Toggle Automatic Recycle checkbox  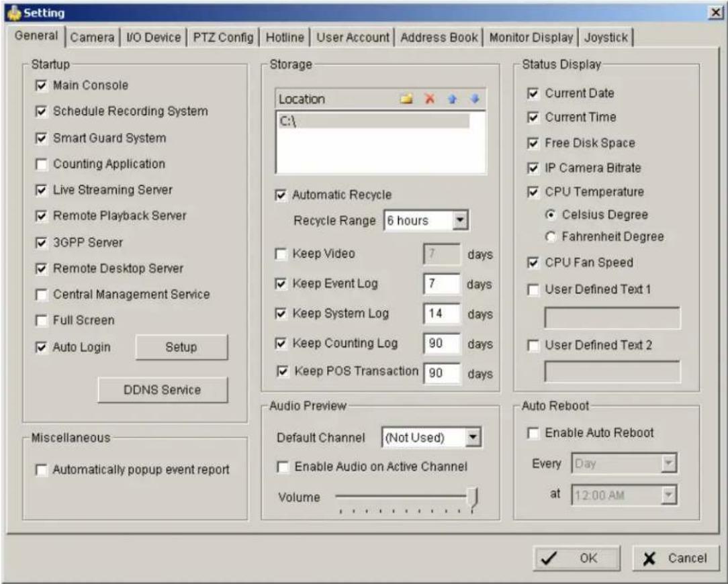click(281, 195)
